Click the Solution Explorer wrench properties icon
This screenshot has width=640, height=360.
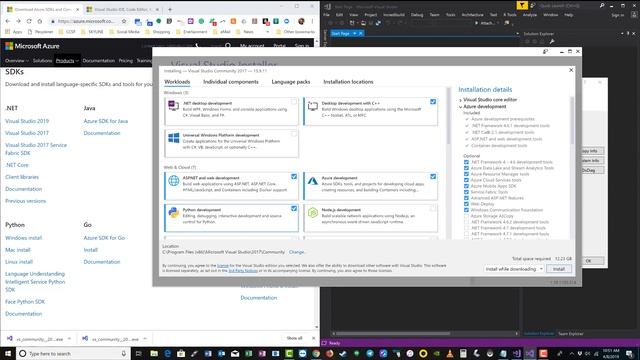(x=552, y=41)
